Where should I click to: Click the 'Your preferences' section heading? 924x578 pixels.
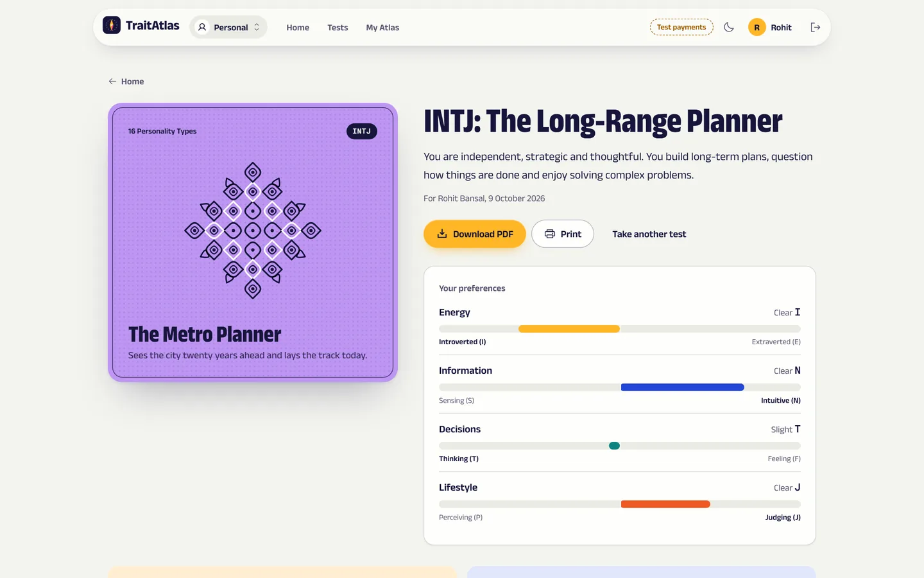coord(472,288)
